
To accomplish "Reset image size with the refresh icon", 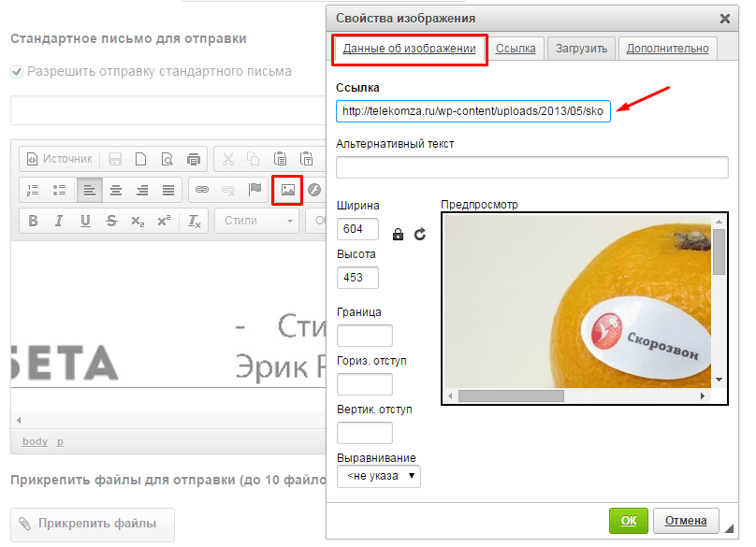I will 419,234.
